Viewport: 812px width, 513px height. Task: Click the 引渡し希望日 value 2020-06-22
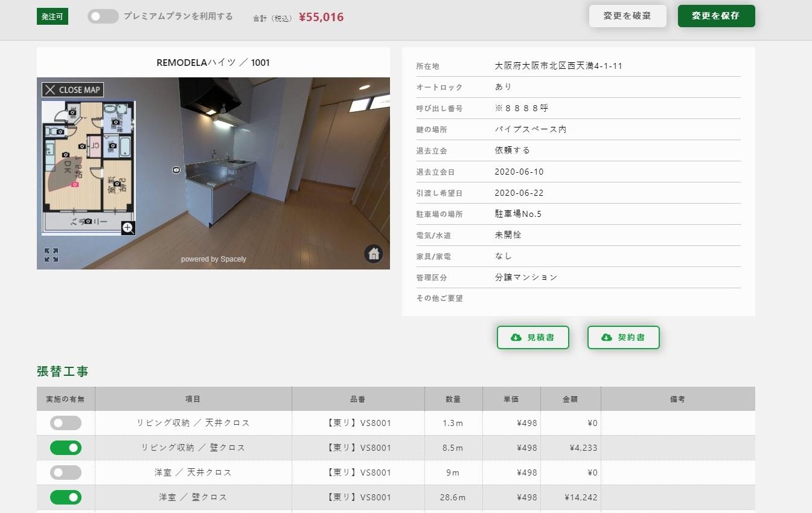pyautogui.click(x=519, y=193)
